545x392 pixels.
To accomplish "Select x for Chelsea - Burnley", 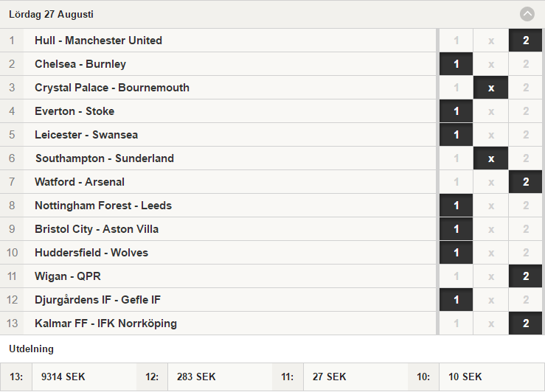I will (490, 64).
